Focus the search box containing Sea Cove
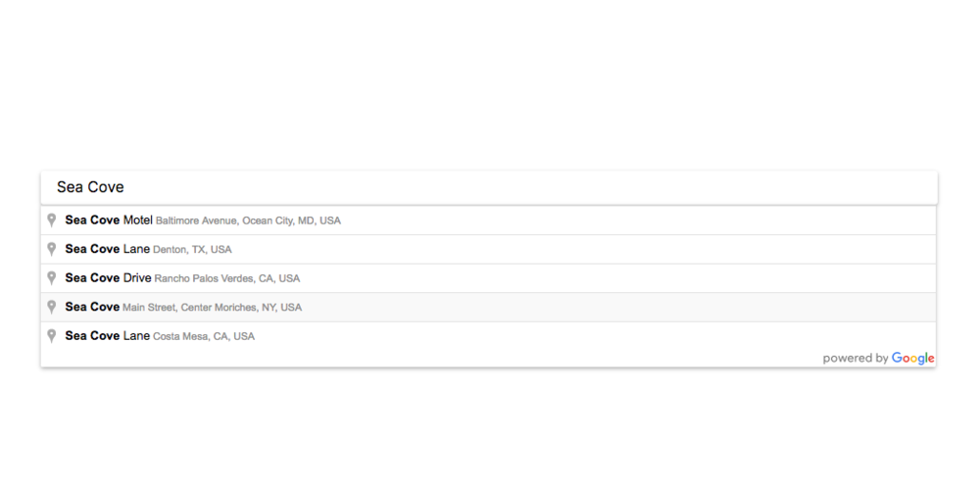This screenshot has width=980, height=490. [x=489, y=187]
